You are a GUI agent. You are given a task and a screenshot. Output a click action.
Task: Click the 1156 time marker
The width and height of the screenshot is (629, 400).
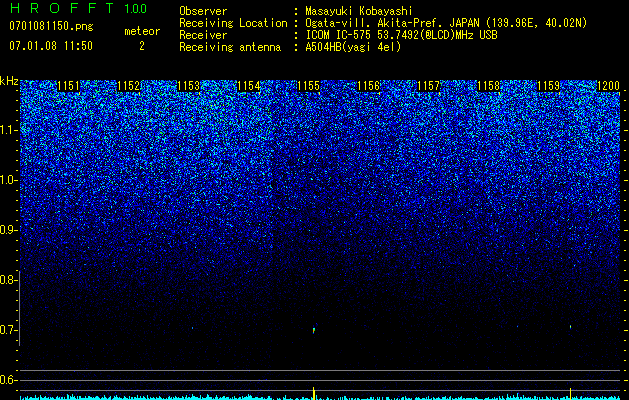point(369,86)
